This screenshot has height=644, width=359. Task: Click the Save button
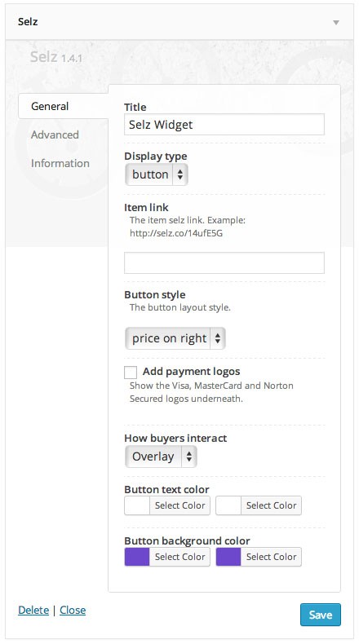321,615
